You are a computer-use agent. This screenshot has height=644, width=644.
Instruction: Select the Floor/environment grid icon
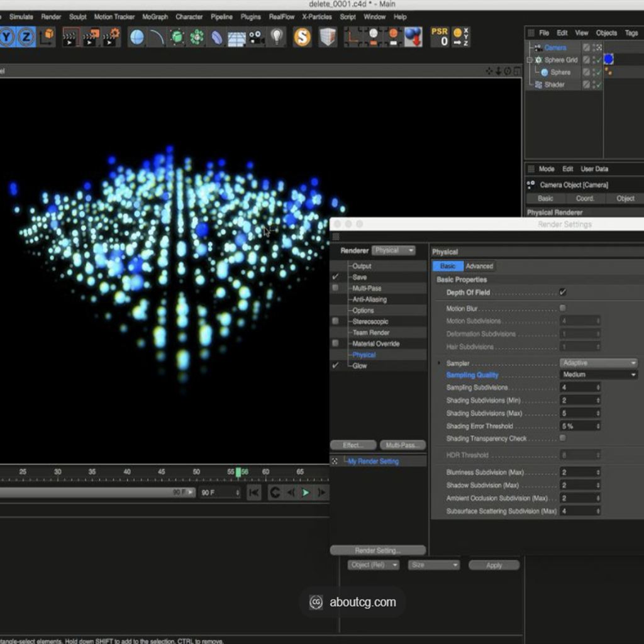pyautogui.click(x=236, y=38)
